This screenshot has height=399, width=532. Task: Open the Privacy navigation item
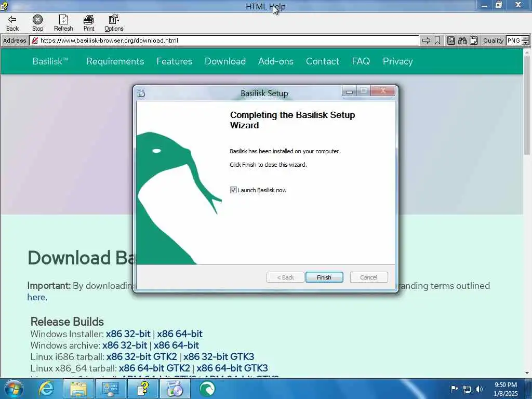click(x=397, y=61)
